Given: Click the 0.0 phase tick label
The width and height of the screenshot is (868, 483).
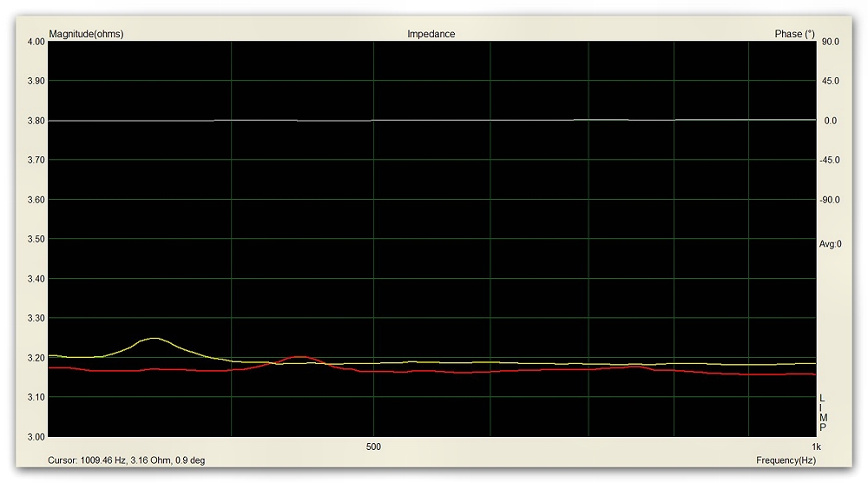Looking at the screenshot, I should 830,121.
